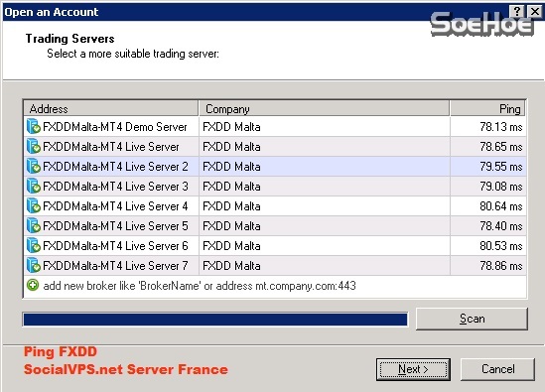
Task: Click ping value 80.64 ms
Action: [501, 206]
